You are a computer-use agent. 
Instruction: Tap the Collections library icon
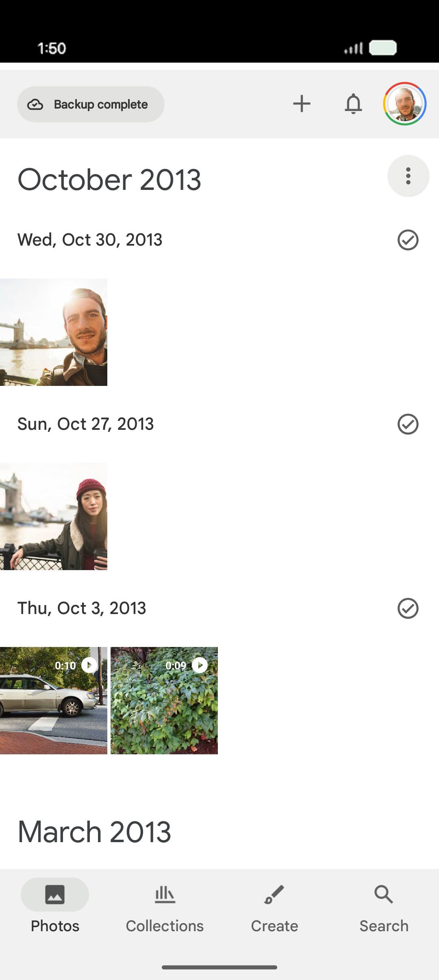point(165,894)
